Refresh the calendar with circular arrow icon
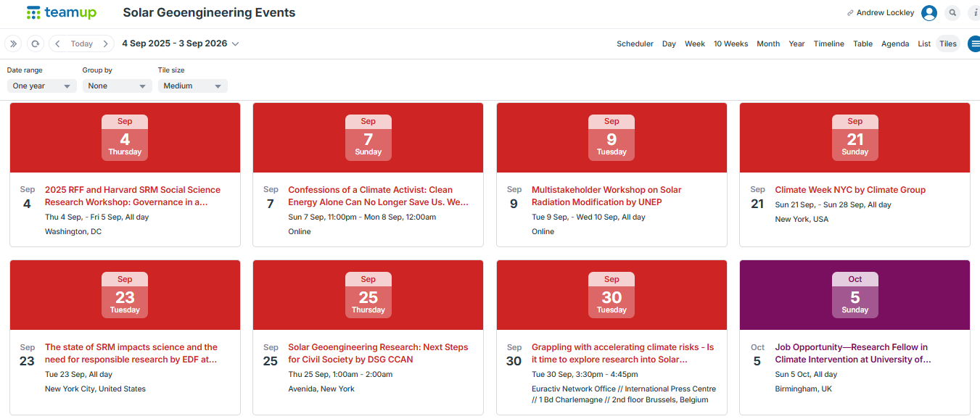 tap(36, 43)
